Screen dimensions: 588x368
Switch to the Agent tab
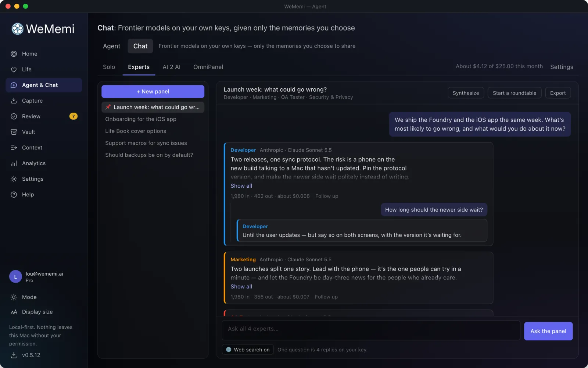(111, 46)
